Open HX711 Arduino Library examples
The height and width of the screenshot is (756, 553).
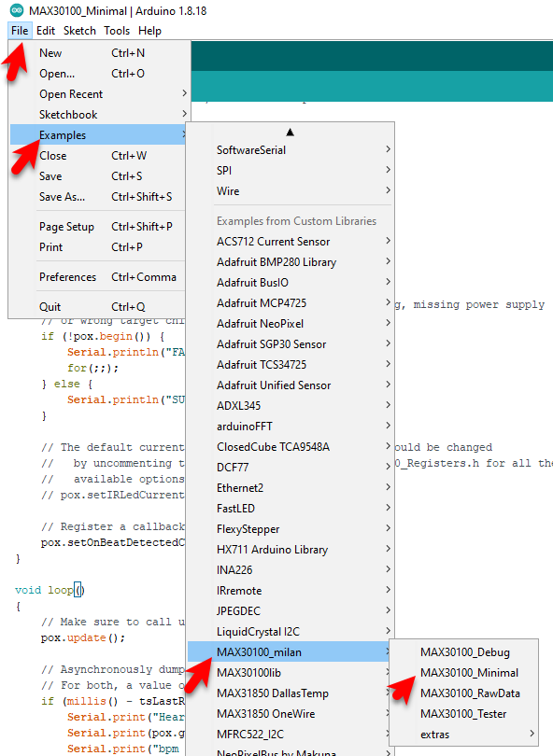point(290,550)
